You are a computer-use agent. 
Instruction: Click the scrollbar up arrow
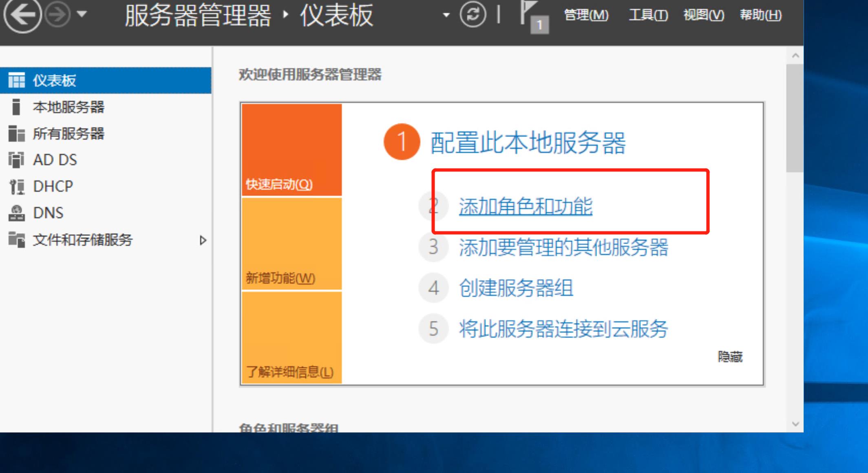pos(795,55)
